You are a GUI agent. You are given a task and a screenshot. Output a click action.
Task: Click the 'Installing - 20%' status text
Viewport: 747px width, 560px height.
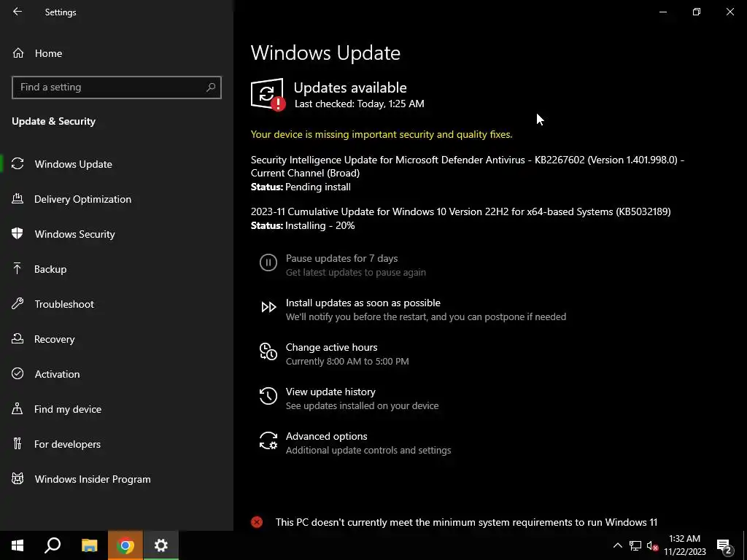[x=320, y=225]
